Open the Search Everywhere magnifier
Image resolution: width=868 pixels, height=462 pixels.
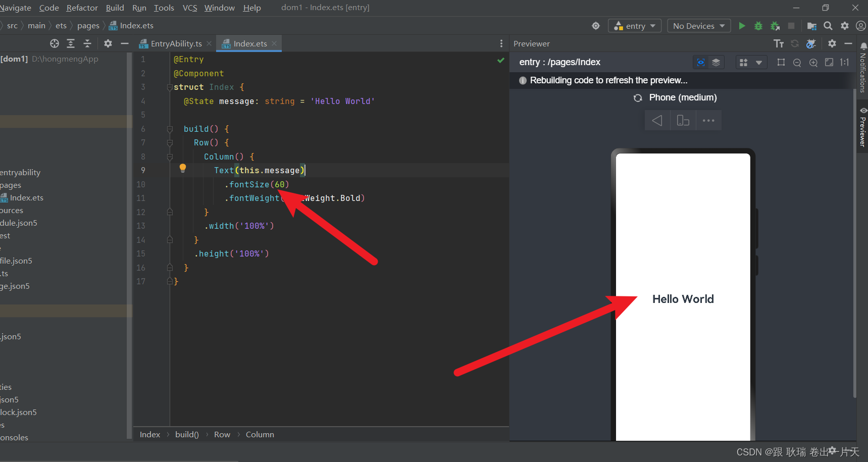click(828, 26)
